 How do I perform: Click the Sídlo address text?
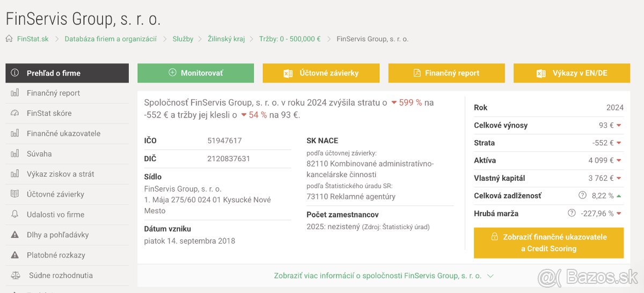coord(208,200)
